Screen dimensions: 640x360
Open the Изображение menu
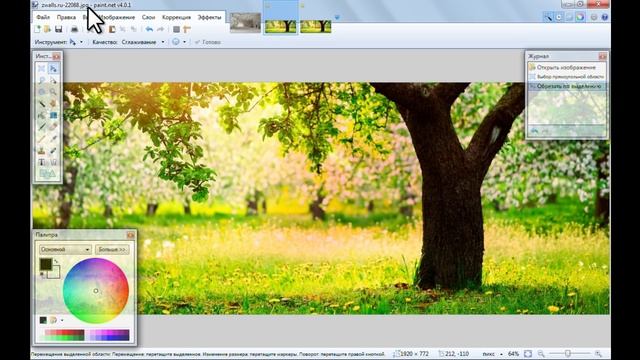[x=118, y=17]
